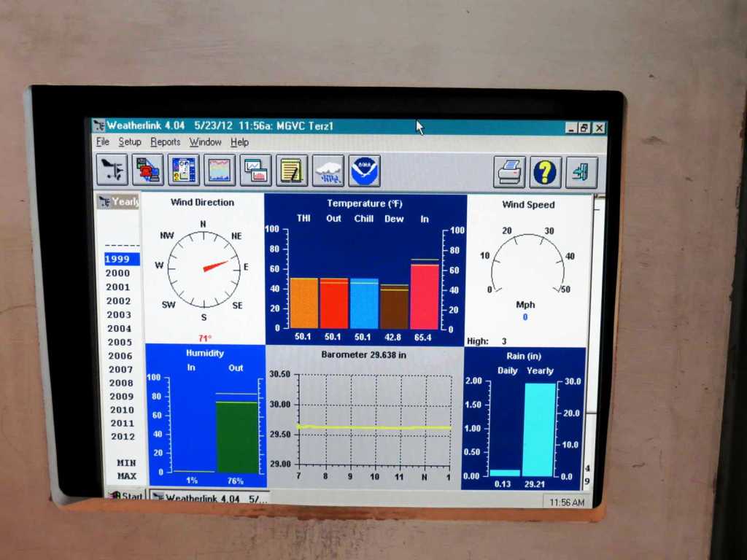Image resolution: width=747 pixels, height=560 pixels.
Task: Open the blue station bulletin toolbar icon
Action: pyautogui.click(x=183, y=170)
